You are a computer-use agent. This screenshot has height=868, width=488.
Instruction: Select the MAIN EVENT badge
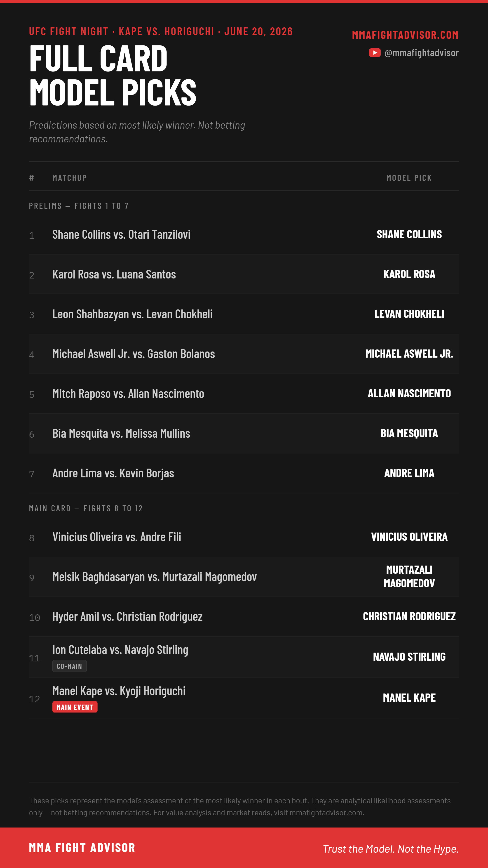[75, 707]
